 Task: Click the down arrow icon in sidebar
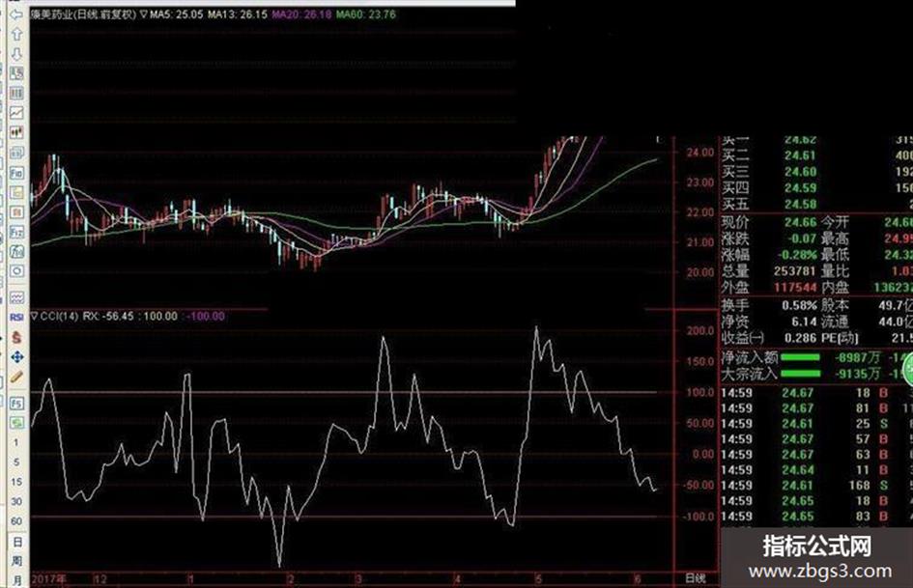16,53
